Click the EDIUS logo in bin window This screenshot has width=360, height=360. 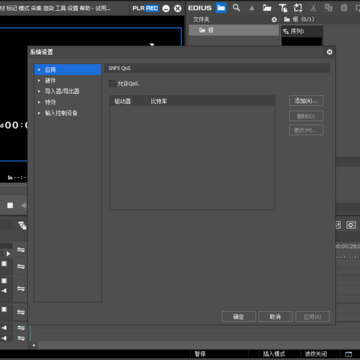pos(200,8)
